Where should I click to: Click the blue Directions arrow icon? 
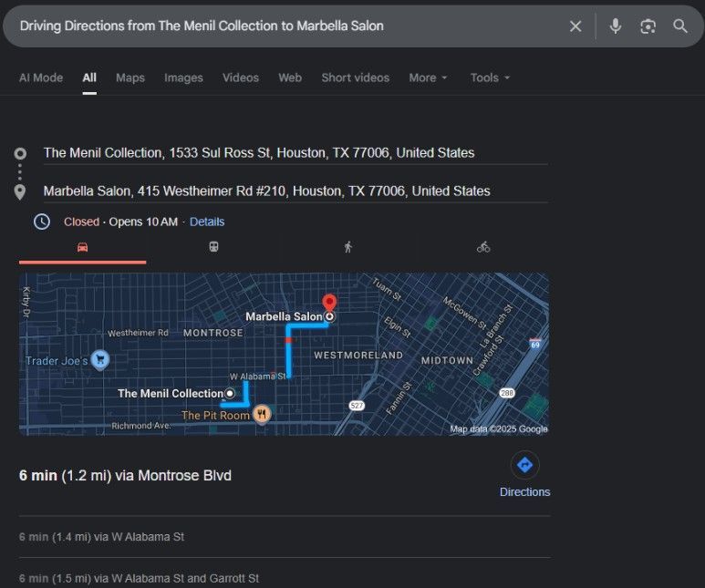524,465
